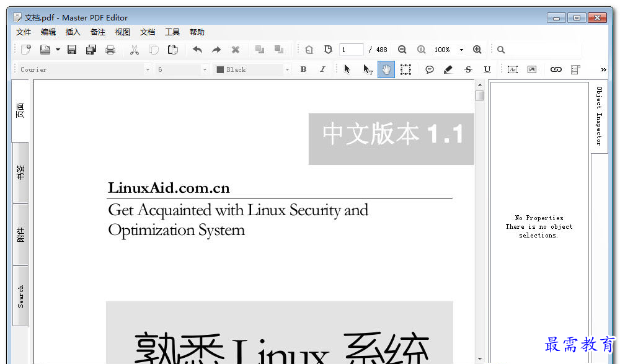Zoom in with the plus magnifier
The width and height of the screenshot is (620, 364).
477,50
